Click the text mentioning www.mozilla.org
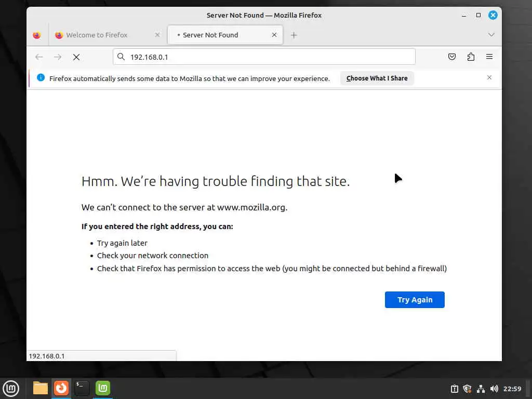The image size is (532, 399). coord(184,207)
